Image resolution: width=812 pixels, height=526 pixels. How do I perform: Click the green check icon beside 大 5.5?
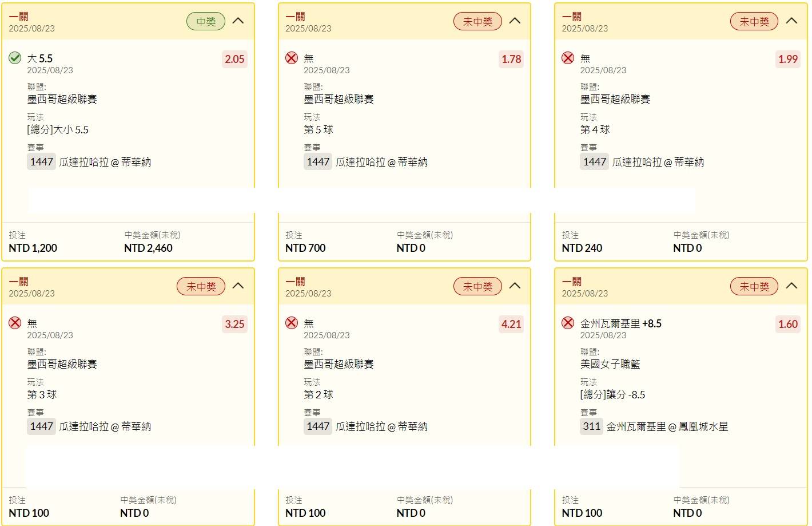[15, 58]
